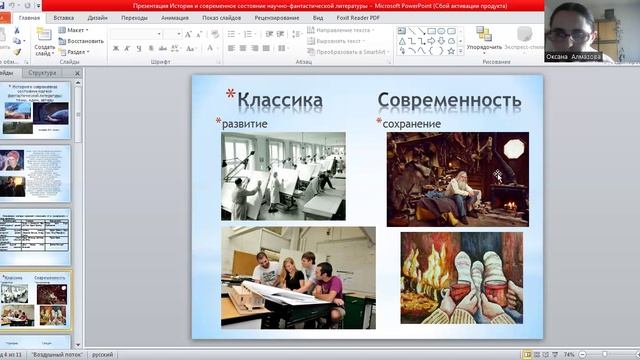Toggle align text right

click(255, 48)
